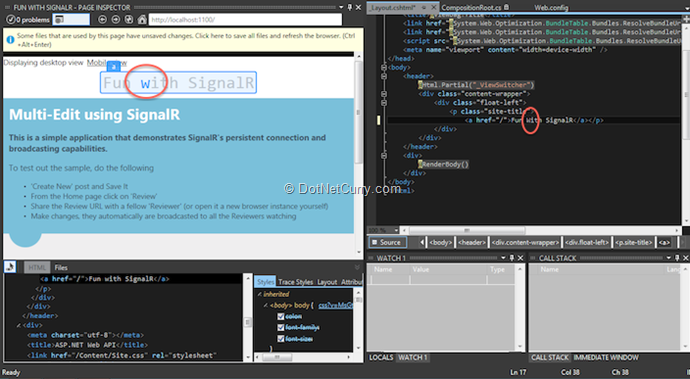Image resolution: width=690 pixels, height=379 pixels.
Task: Switch to the Immediate Window tab
Action: [606, 357]
